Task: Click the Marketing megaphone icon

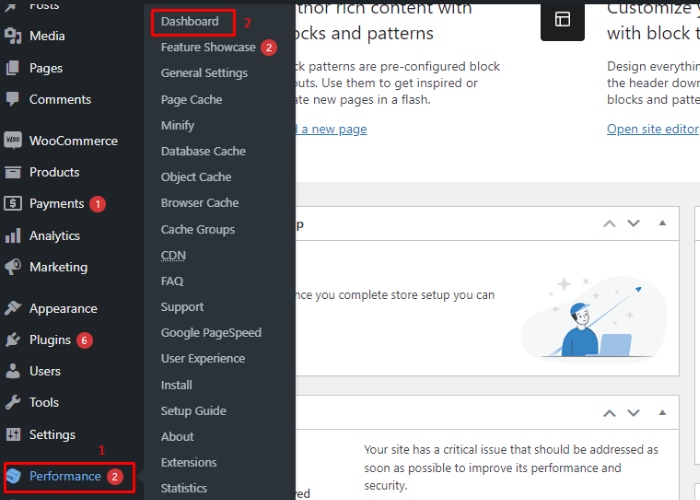Action: click(12, 267)
